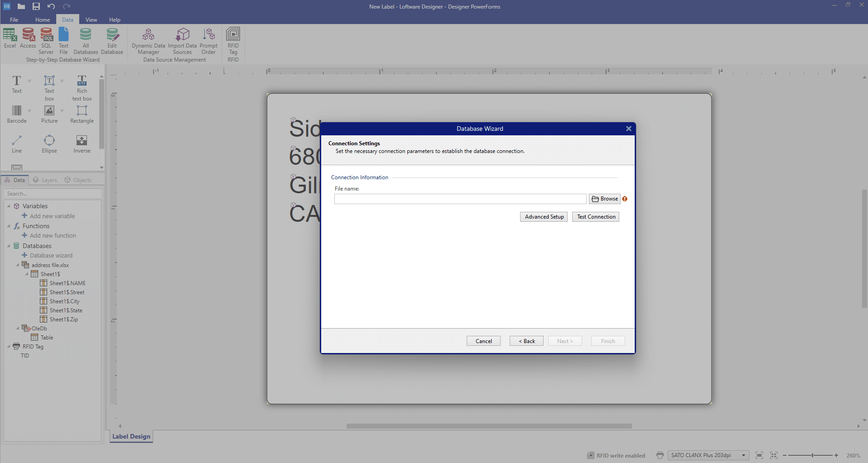Open the SATO CL4NX Plus printer dropdown
Viewport: 868px width, 463px height.
pyautogui.click(x=743, y=455)
